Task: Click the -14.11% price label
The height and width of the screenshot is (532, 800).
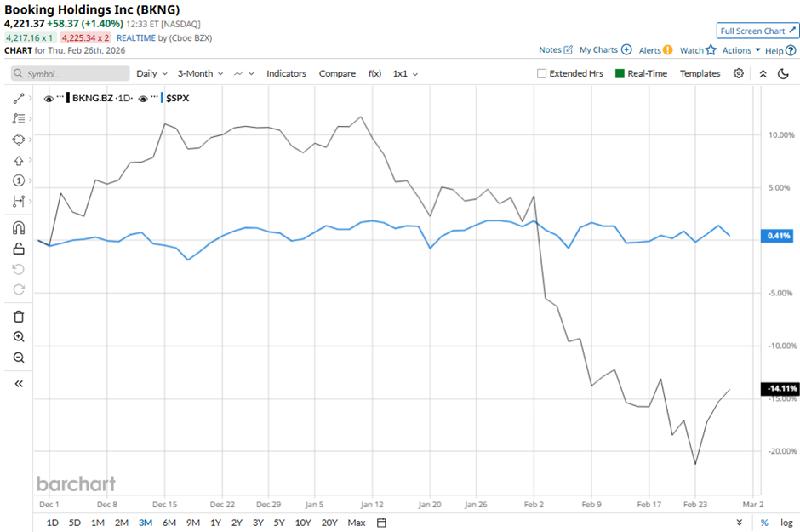Action: coord(779,389)
